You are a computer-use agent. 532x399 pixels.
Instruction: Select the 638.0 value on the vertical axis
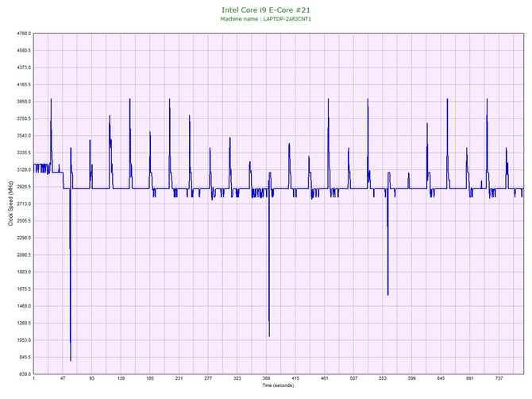pyautogui.click(x=25, y=374)
